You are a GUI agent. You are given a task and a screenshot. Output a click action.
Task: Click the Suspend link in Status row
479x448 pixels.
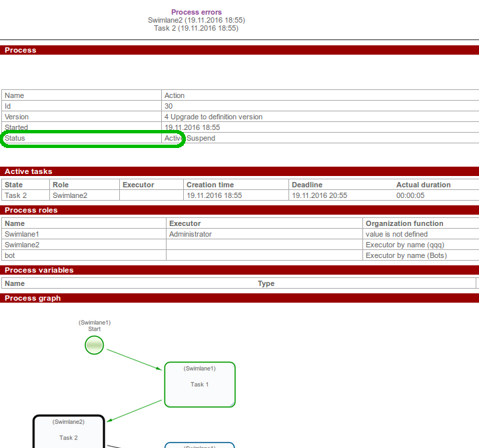pyautogui.click(x=201, y=138)
